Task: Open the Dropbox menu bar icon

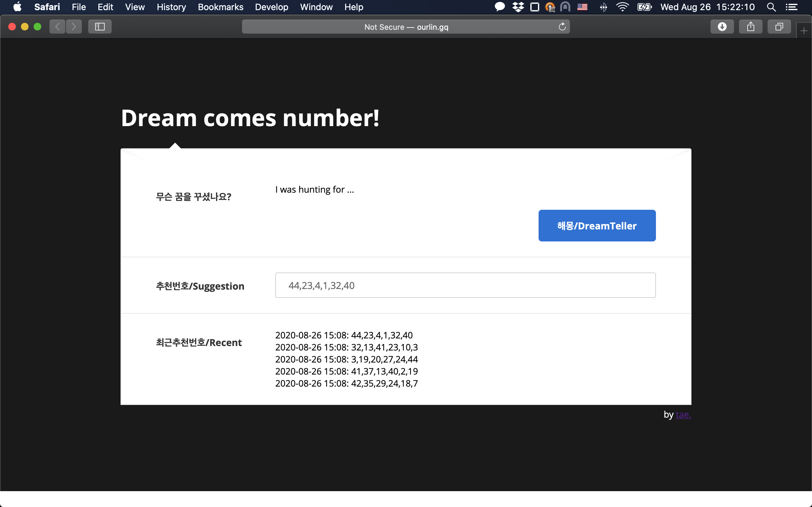Action: click(518, 7)
